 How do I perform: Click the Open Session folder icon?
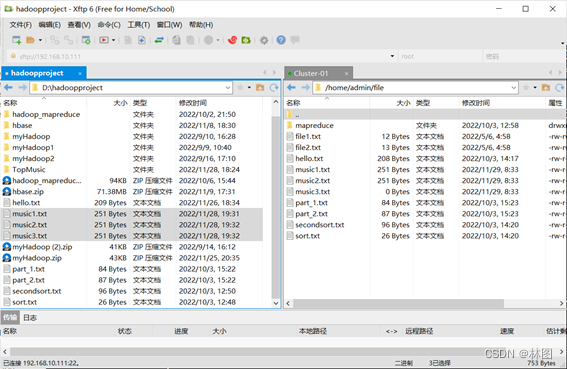pyautogui.click(x=30, y=40)
